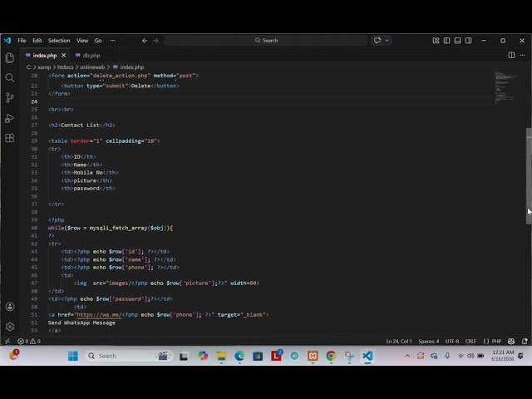Open the Edit menu
Screen dimensions: 532x399
point(37,41)
